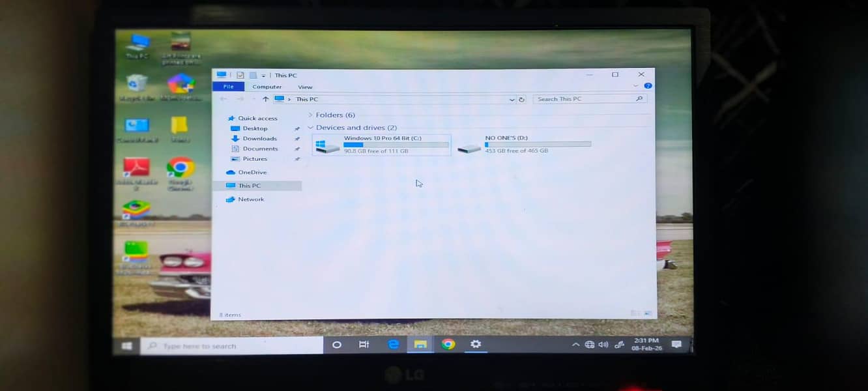Unpin Desktop from Quick access

coord(298,128)
